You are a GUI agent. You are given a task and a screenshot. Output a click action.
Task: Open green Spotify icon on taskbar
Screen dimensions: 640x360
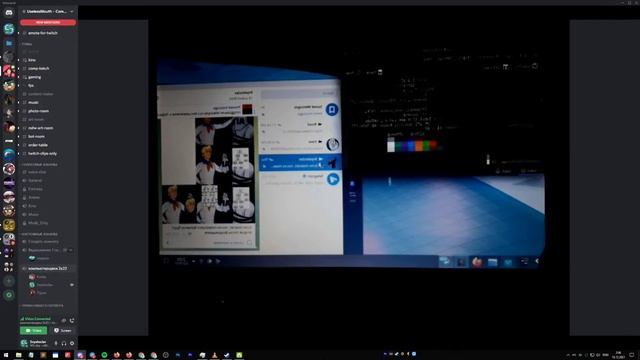tap(104, 355)
